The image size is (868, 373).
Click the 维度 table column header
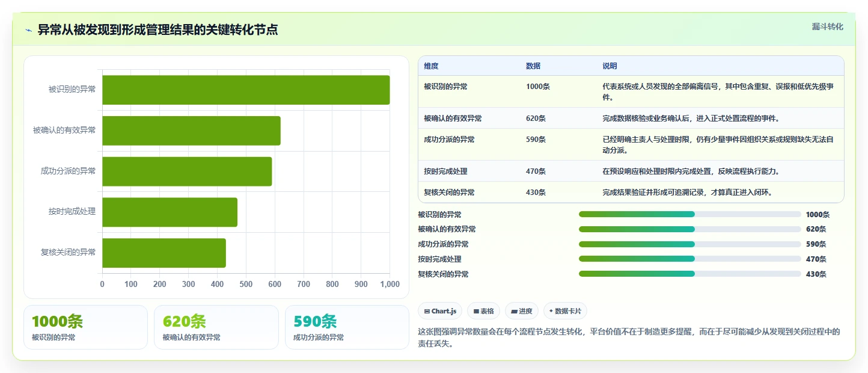coord(431,66)
